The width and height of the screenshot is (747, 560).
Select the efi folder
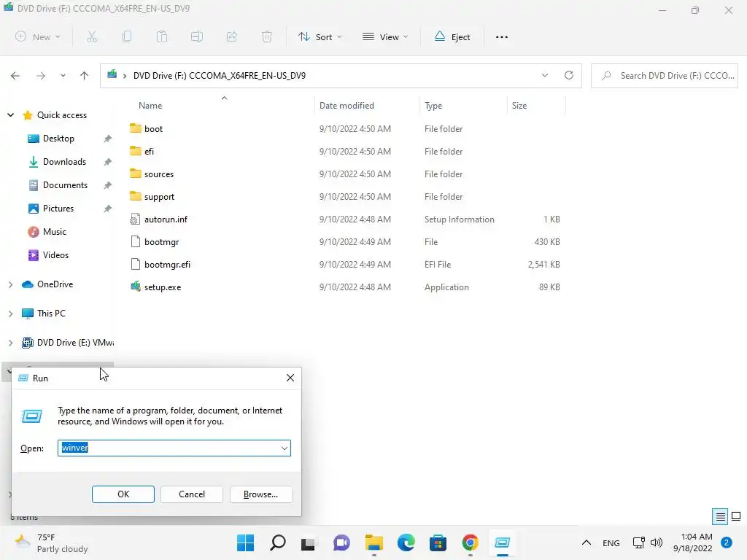pos(149,152)
